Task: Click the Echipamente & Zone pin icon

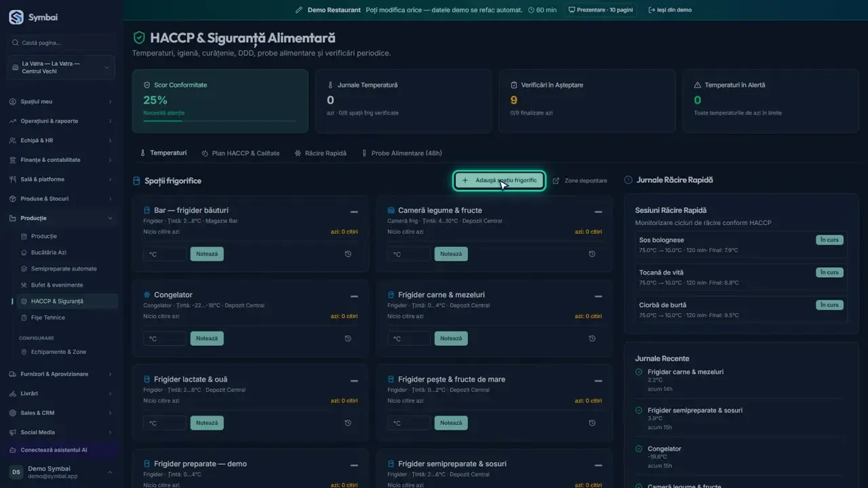Action: pos(24,352)
